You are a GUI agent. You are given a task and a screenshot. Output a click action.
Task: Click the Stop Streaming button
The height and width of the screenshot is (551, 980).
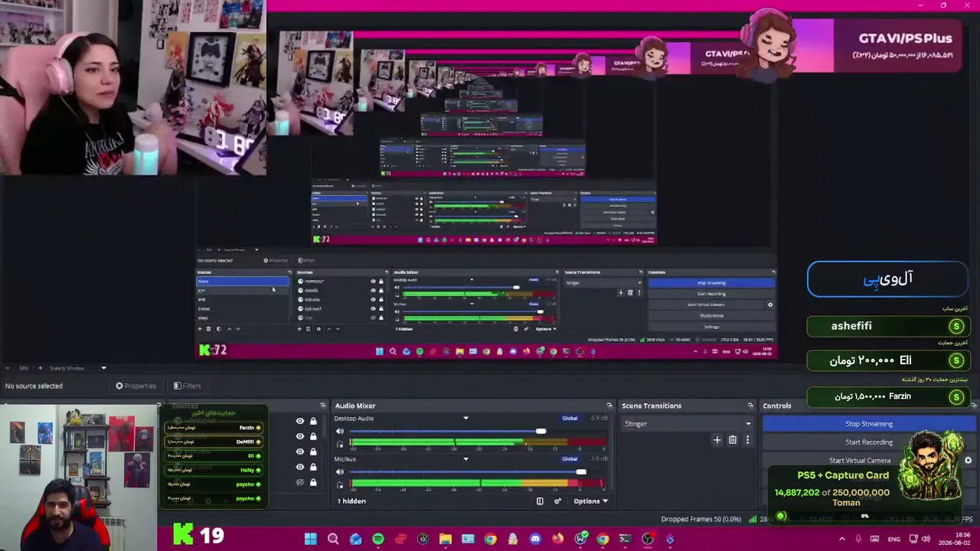coord(869,424)
